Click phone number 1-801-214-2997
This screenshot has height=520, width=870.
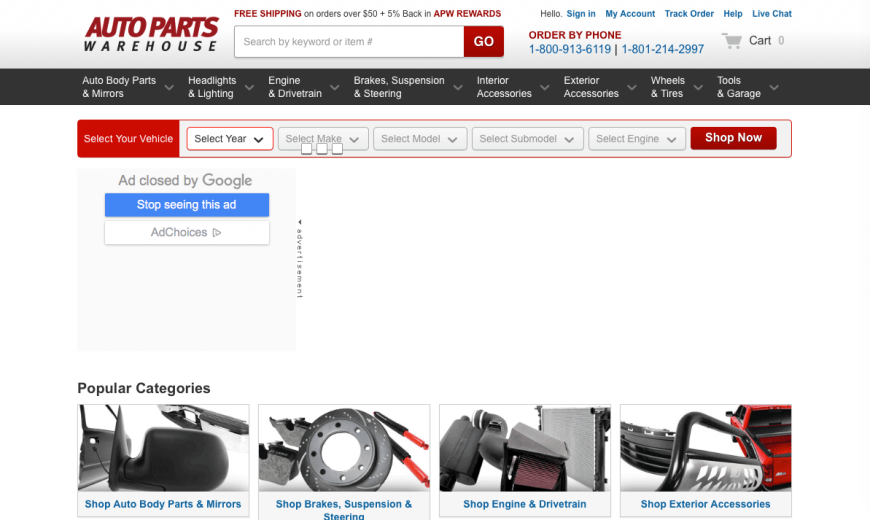662,49
